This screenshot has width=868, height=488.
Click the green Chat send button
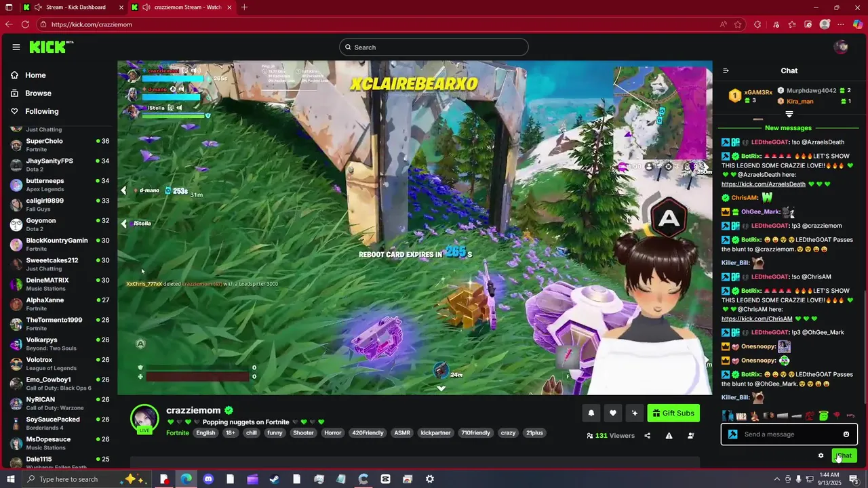844,455
